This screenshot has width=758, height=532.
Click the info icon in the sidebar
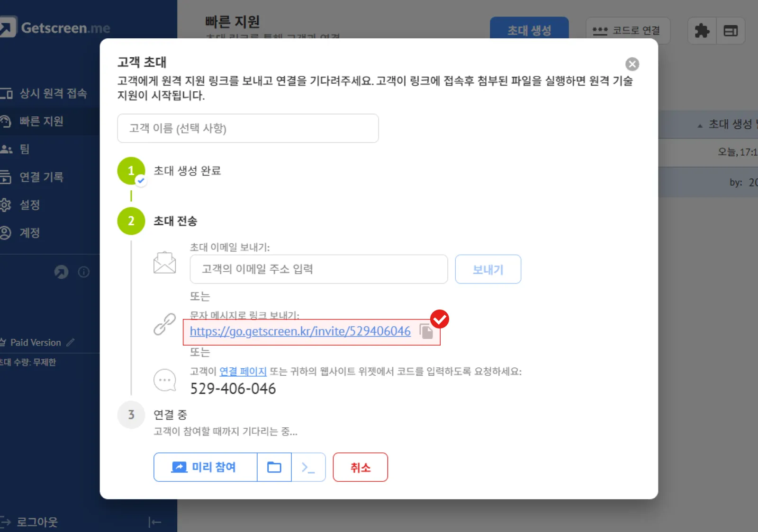coord(84,272)
